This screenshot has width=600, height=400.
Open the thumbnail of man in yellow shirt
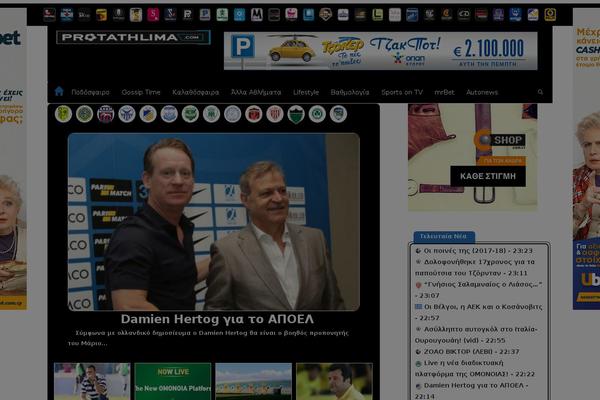point(334,382)
